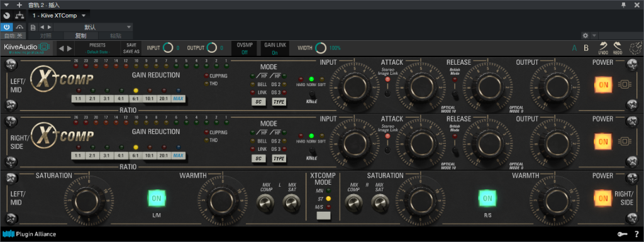Toggle the R/S saturation ON button
644x242 pixels.
487,198
